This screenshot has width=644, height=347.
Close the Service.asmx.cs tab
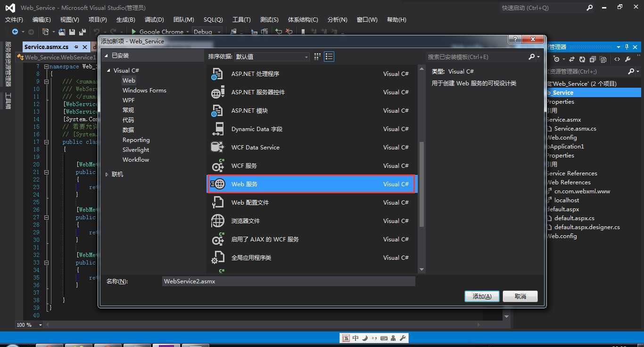pos(85,47)
